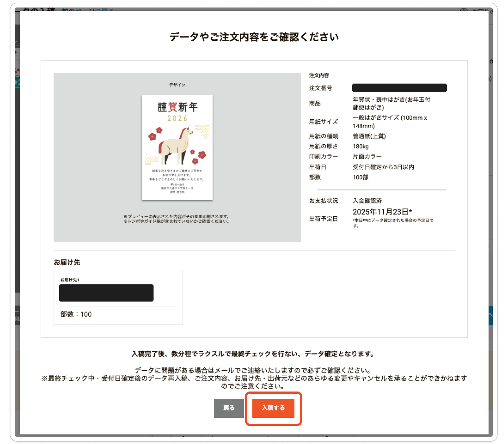Click the 片面カラー print color value
The image size is (504, 444).
tap(367, 156)
